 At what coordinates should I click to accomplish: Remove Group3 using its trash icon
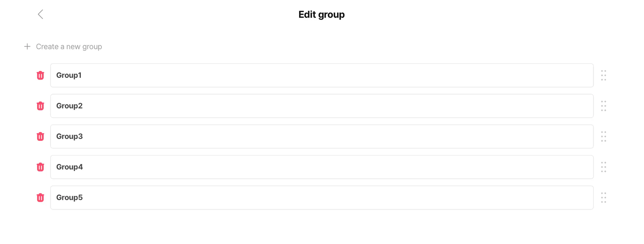[40, 136]
